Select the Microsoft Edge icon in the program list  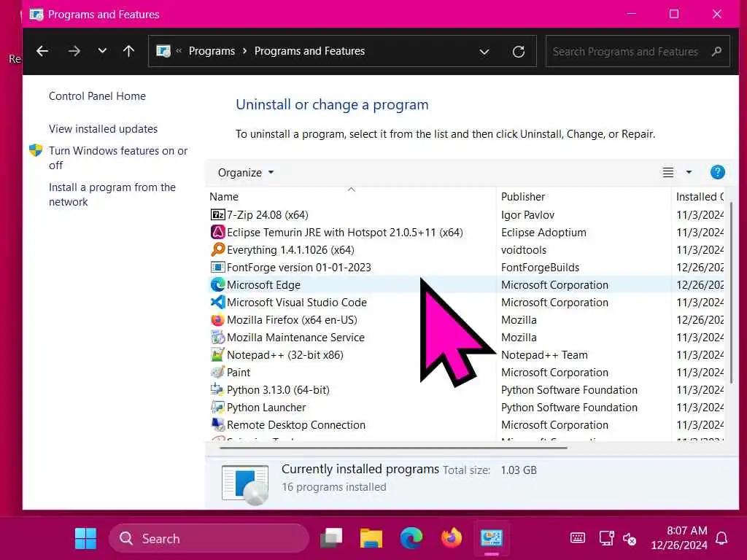(x=217, y=285)
